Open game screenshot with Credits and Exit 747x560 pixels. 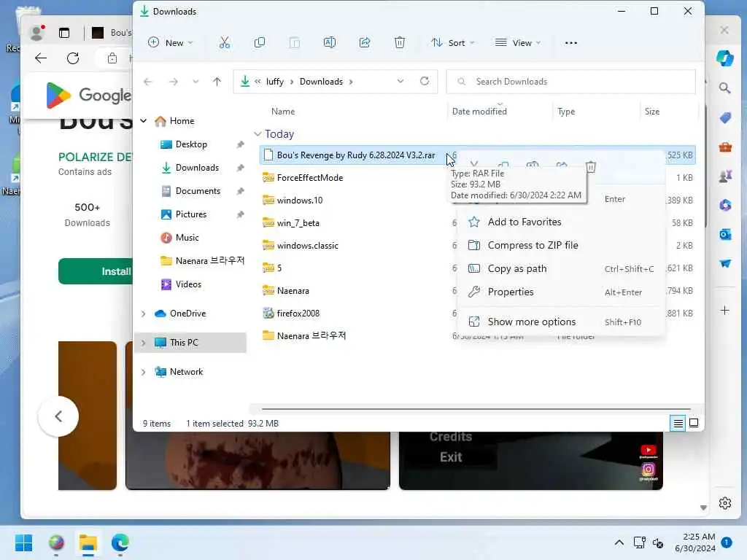531,461
